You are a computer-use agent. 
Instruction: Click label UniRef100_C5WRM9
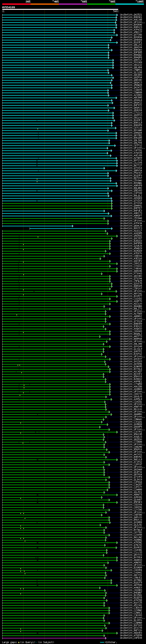pos(131,93)
